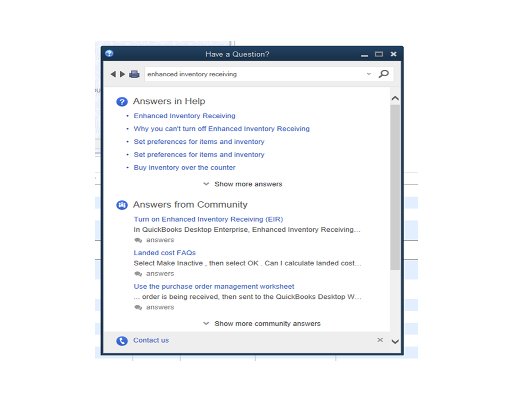Open the Enhanced Inventory Receiving help link
The image size is (532, 399).
point(184,116)
